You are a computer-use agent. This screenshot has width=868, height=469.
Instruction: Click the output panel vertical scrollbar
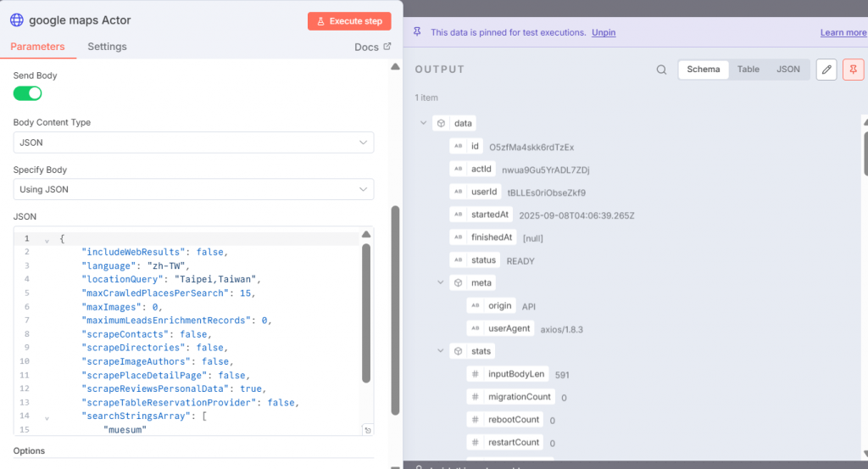tap(865, 153)
